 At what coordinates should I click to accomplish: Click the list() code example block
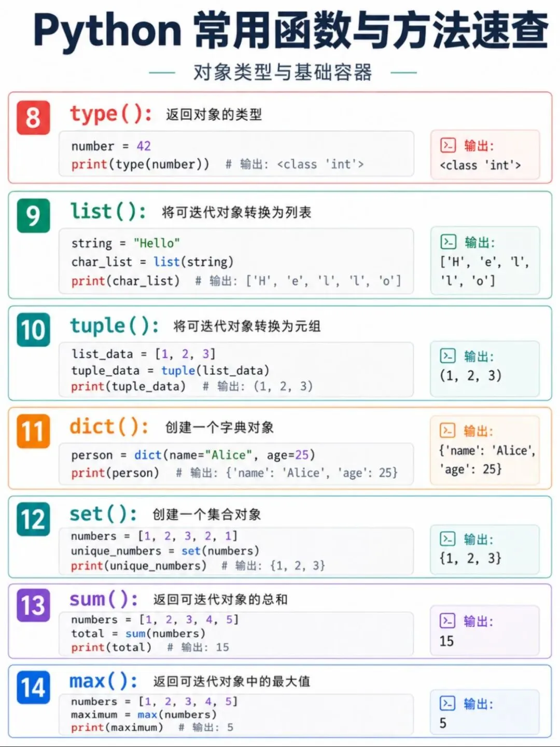coord(236,261)
